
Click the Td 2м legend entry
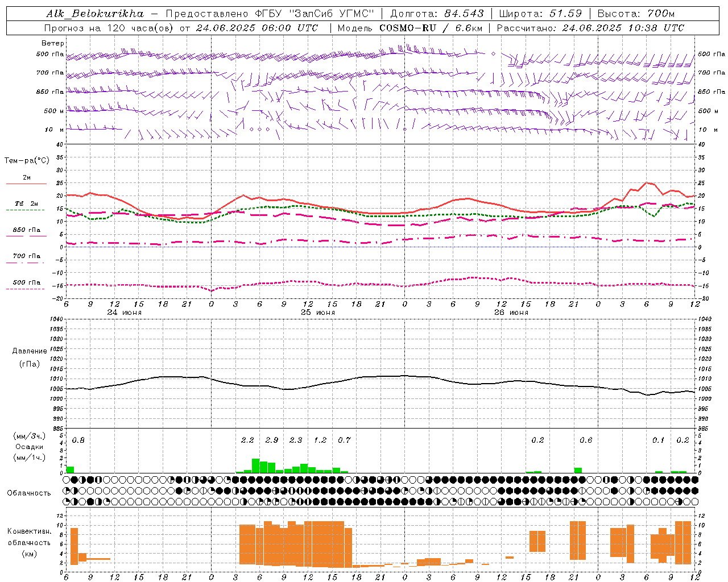[27, 203]
